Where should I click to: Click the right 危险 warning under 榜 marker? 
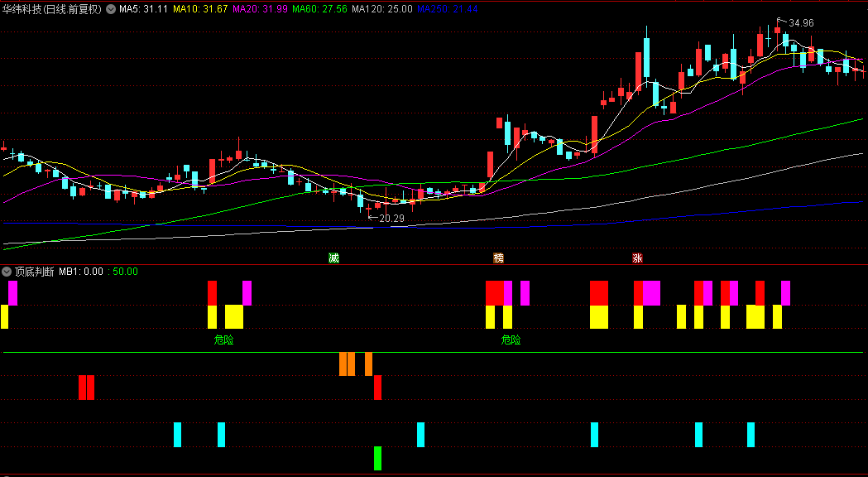511,340
